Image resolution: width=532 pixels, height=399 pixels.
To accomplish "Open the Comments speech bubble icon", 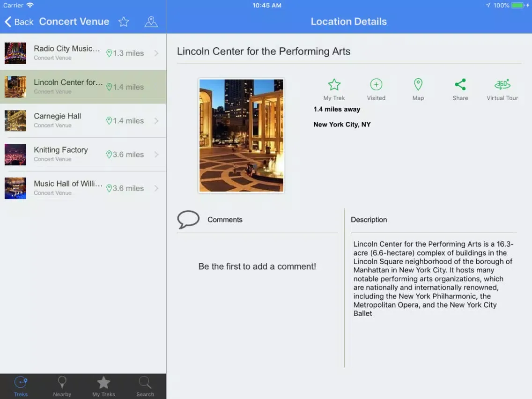I will pos(188,220).
